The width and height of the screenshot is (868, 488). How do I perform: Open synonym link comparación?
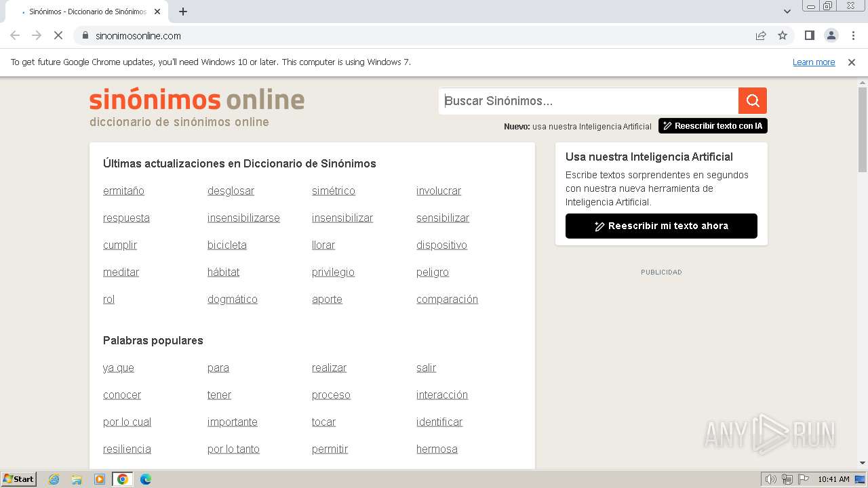pyautogui.click(x=447, y=300)
